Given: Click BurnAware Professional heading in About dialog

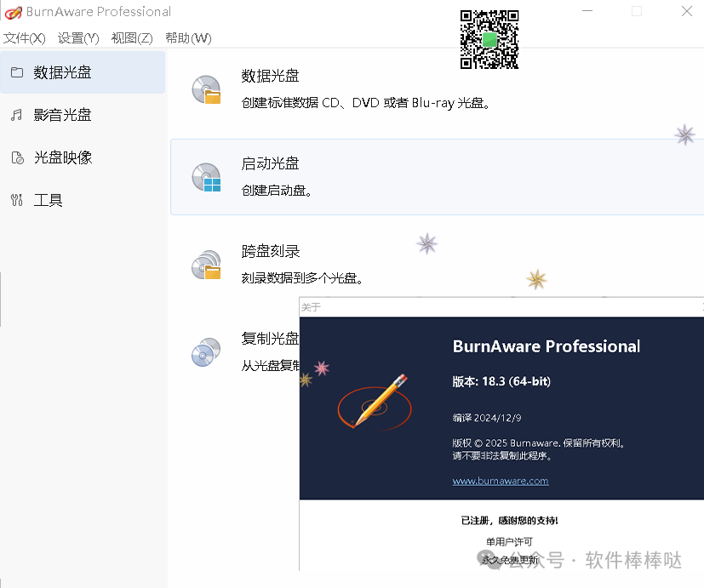Looking at the screenshot, I should [x=547, y=346].
